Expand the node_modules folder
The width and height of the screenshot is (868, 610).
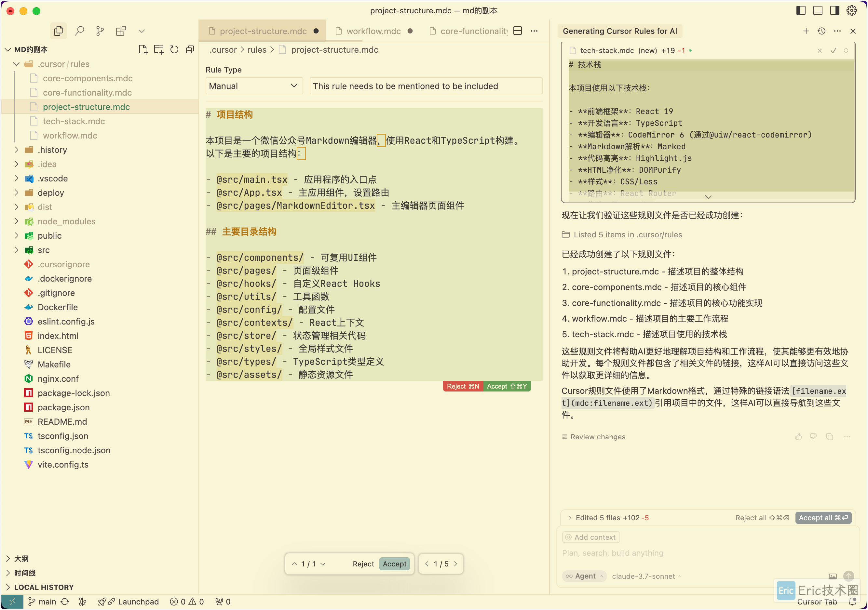(x=16, y=221)
